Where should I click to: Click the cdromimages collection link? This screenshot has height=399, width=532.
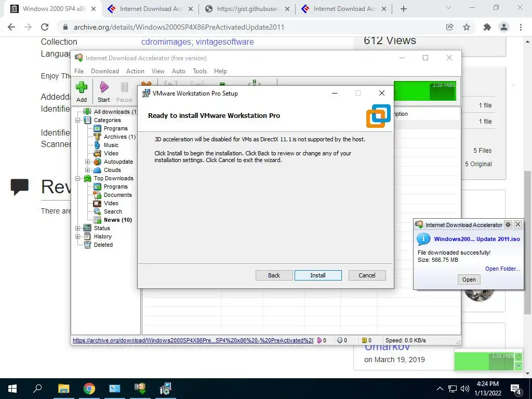(x=166, y=42)
